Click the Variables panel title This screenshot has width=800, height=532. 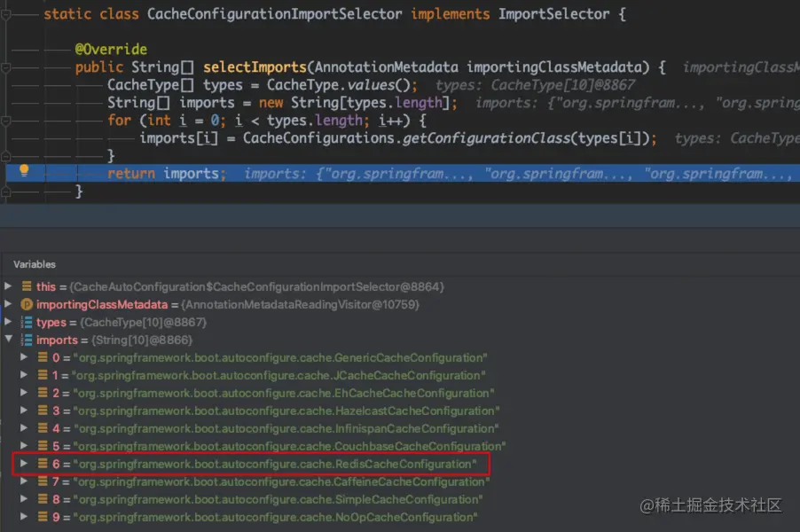coord(35,264)
